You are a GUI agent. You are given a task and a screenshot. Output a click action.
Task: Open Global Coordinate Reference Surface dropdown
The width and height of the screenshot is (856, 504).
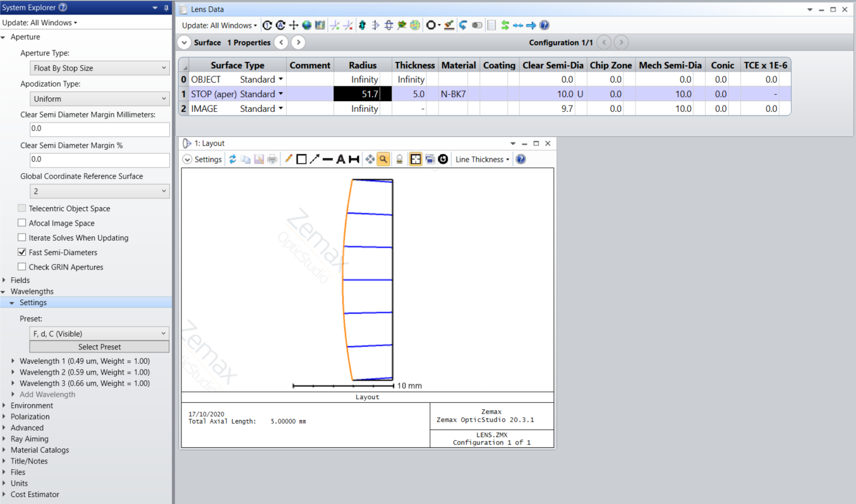tap(100, 190)
